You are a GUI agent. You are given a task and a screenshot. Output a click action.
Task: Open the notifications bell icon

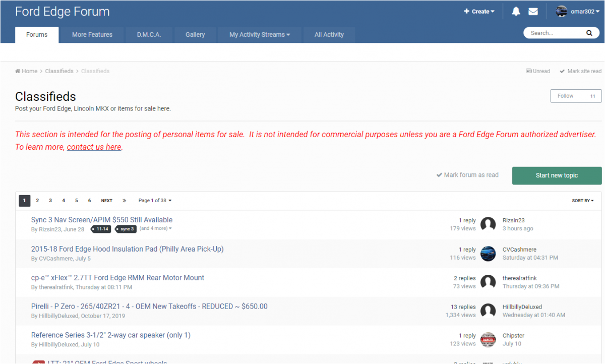point(516,12)
